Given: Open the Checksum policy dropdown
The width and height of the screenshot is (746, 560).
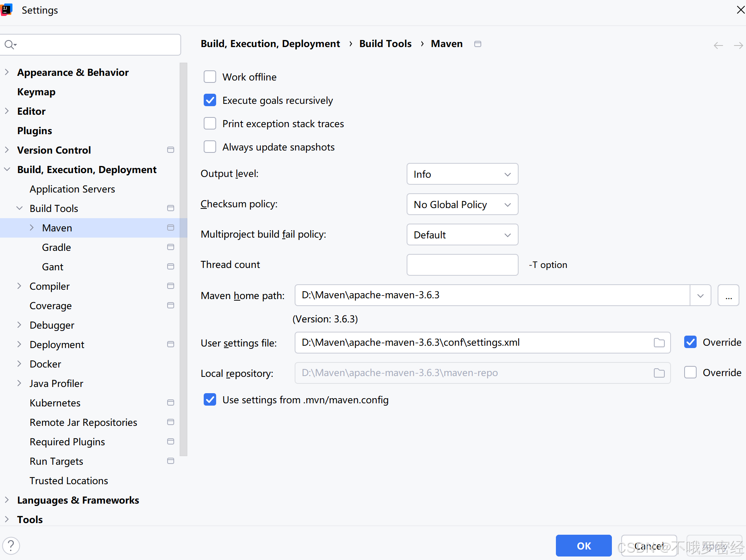Looking at the screenshot, I should (462, 204).
